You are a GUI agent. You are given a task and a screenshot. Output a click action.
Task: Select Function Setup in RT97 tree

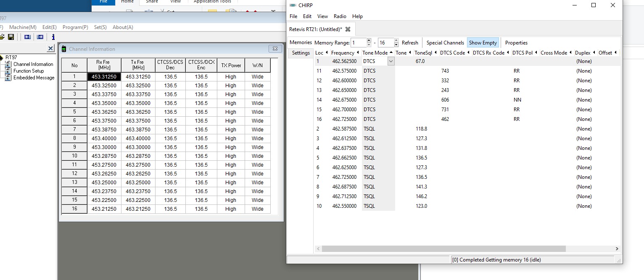(x=29, y=71)
